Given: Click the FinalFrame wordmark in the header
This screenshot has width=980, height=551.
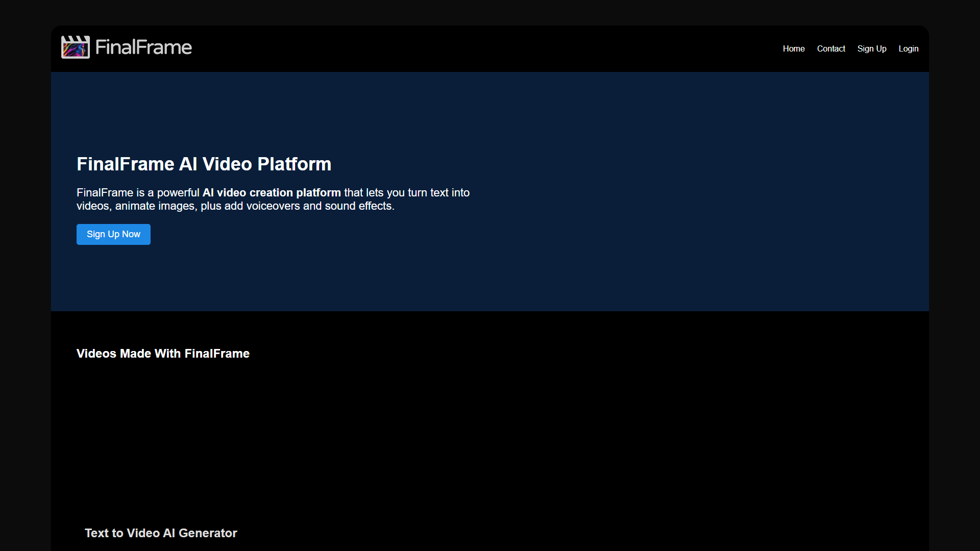Looking at the screenshot, I should tap(143, 47).
